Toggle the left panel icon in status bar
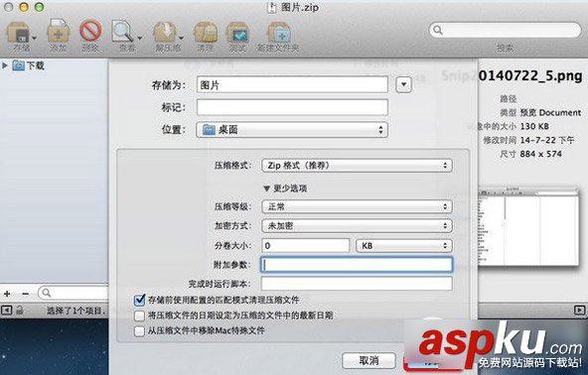 7,310
